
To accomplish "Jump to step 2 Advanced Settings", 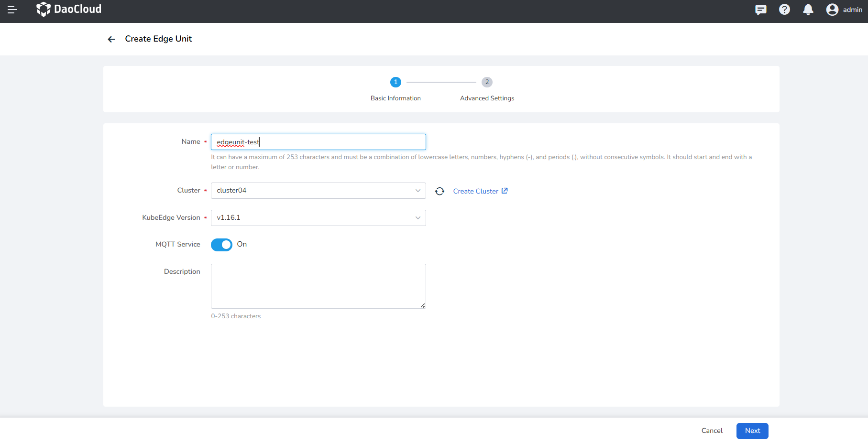I will coord(487,82).
